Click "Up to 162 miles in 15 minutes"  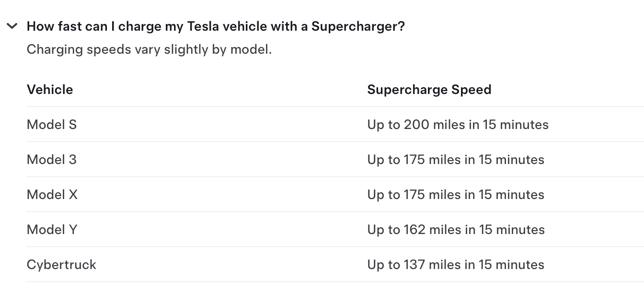click(x=456, y=230)
